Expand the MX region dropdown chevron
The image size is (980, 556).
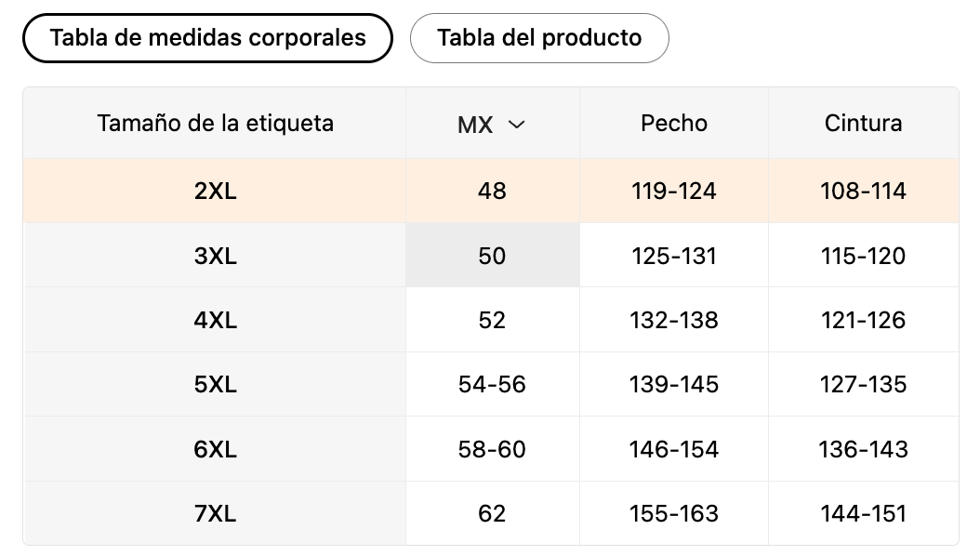tap(517, 125)
